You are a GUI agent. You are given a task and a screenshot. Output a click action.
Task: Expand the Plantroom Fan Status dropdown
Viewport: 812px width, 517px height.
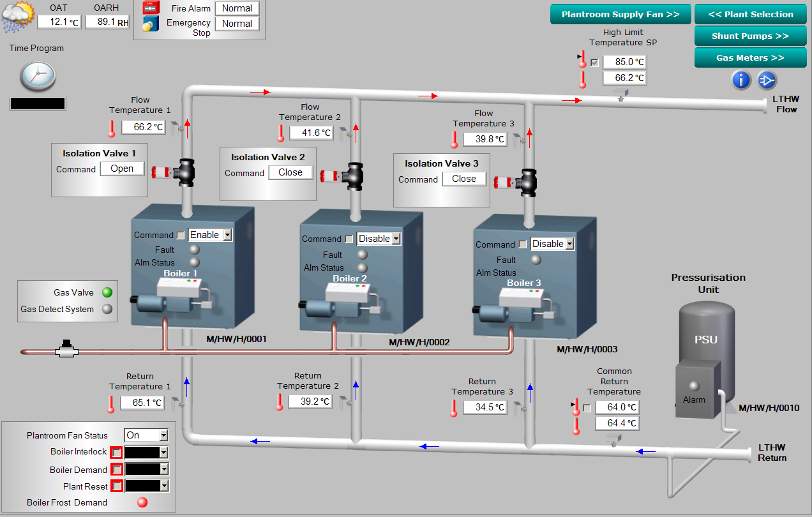163,435
